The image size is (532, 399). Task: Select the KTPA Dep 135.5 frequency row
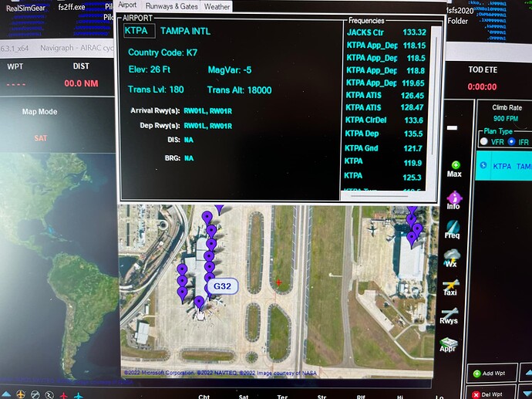click(x=384, y=134)
